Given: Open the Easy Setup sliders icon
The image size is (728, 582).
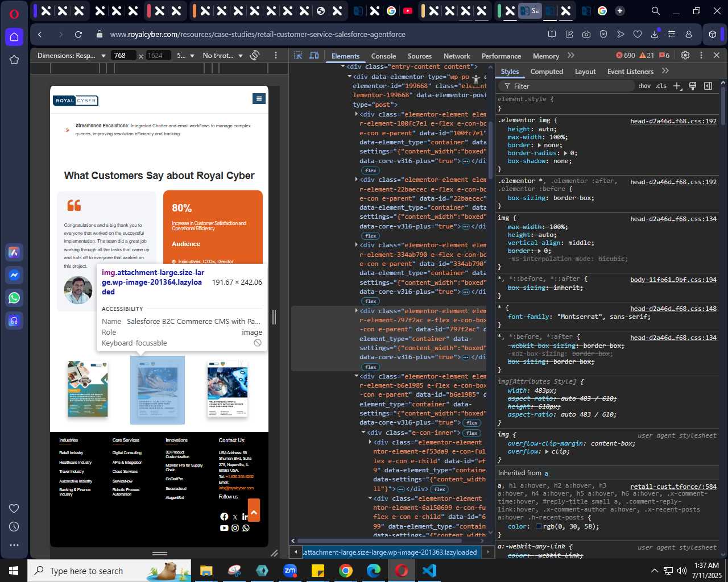Looking at the screenshot, I should [672, 35].
